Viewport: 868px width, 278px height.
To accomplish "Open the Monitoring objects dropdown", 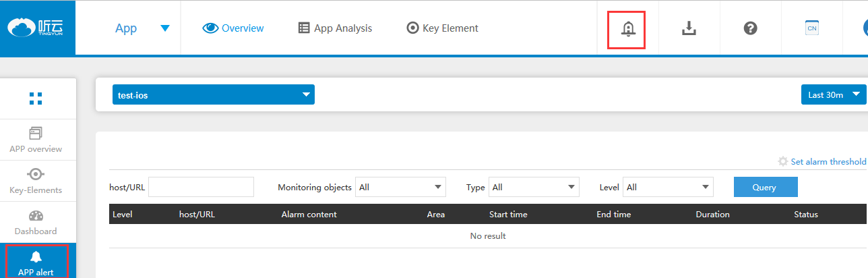I will click(x=400, y=187).
